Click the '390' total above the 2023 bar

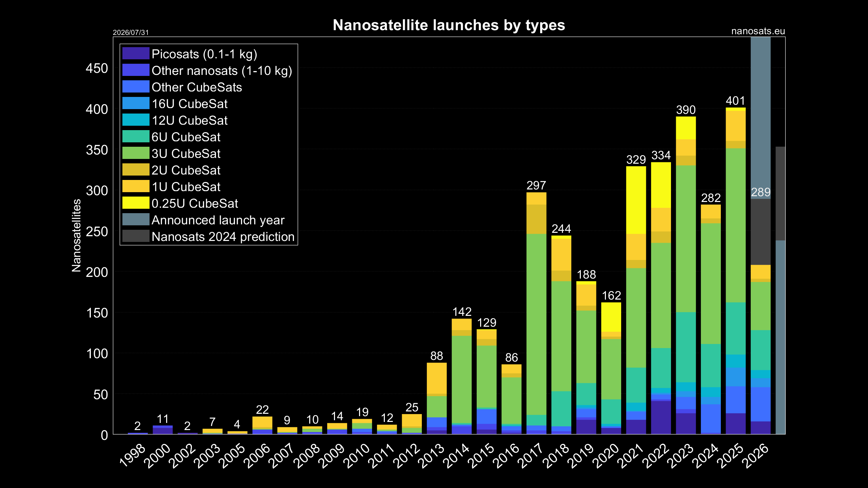click(686, 110)
